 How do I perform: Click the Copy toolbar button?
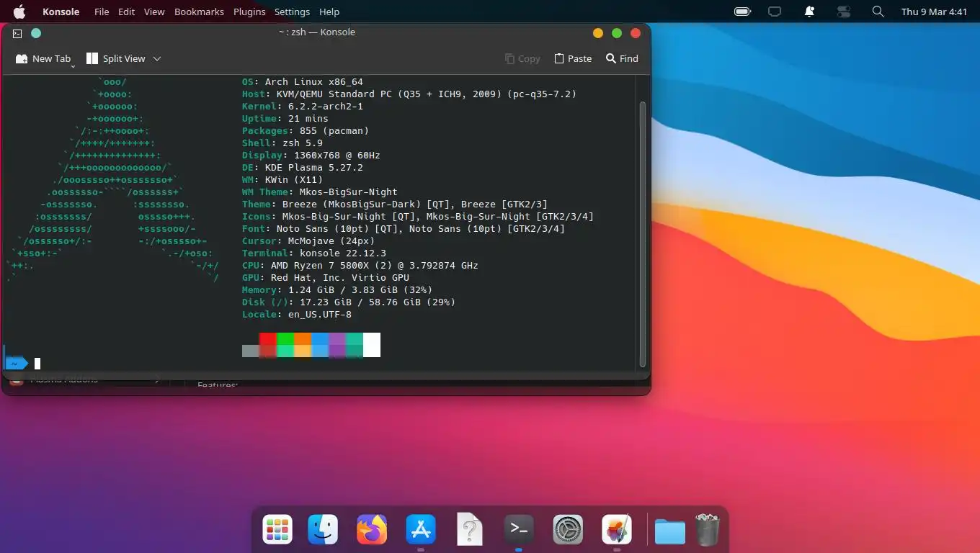522,59
